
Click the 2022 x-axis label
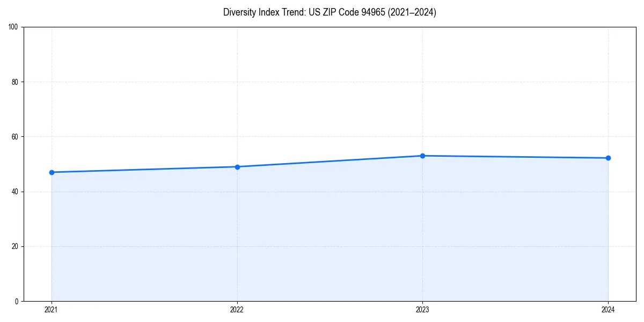[237, 310]
